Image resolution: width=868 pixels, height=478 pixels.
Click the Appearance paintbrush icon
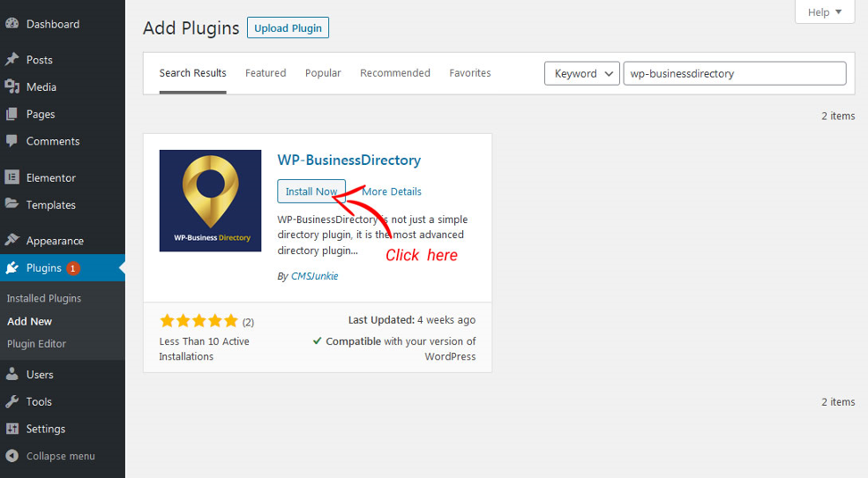(x=12, y=240)
